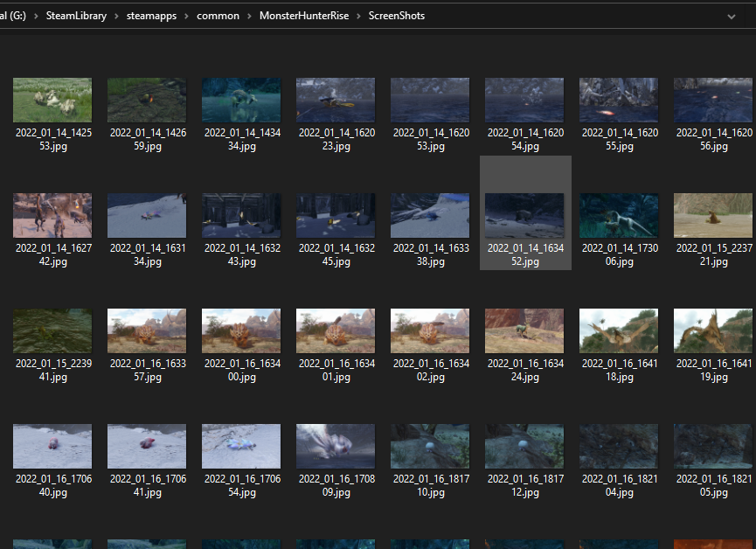Screen dimensions: 756x549
Task: Expand chevron after the (G:) drive breadcrumb
Action: tap(36, 17)
